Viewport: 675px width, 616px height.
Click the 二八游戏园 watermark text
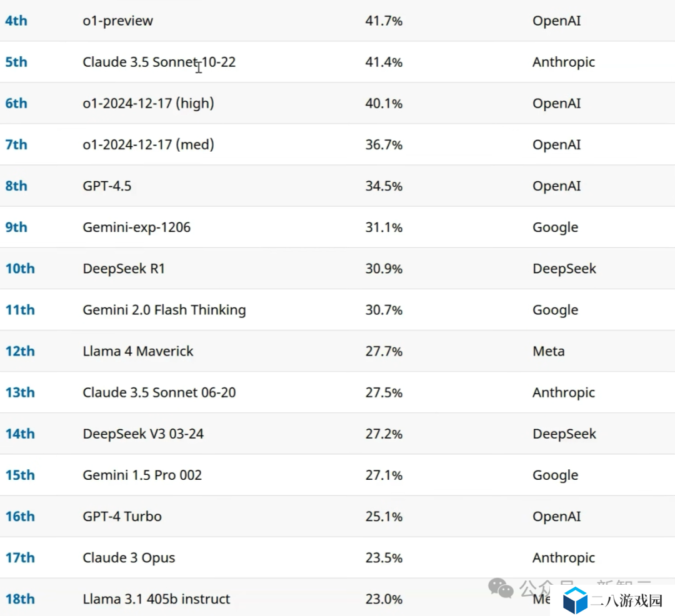pos(626,602)
